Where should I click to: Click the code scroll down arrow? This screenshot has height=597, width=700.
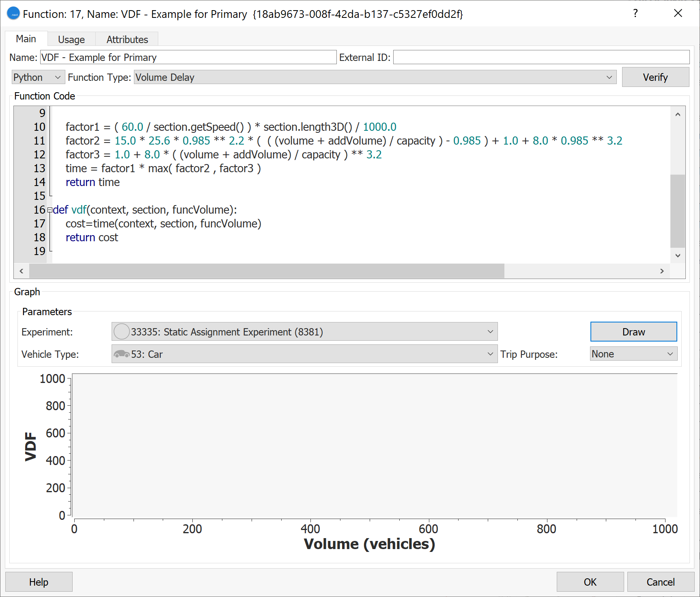[x=677, y=255]
